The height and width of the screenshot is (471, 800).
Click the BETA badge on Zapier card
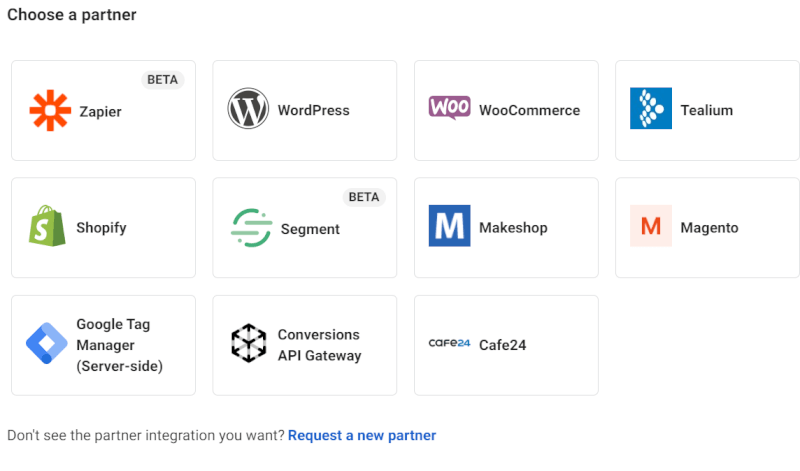coord(163,80)
